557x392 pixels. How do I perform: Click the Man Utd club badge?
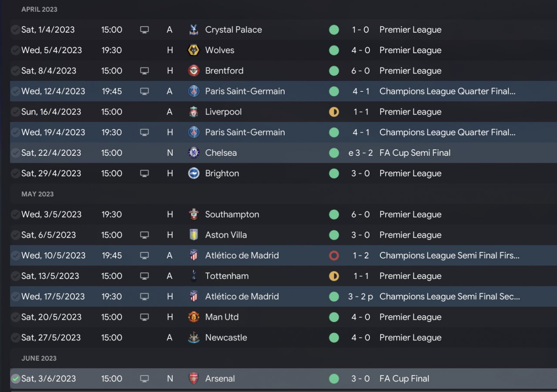[x=194, y=317]
